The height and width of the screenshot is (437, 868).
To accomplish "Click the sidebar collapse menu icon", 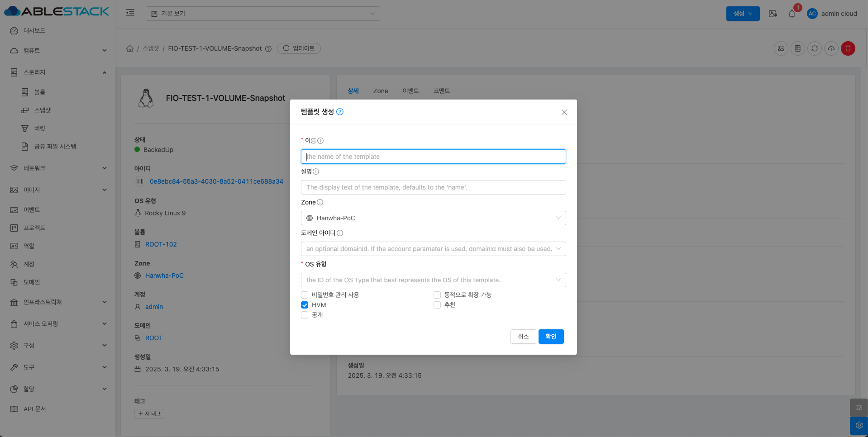I will [130, 13].
